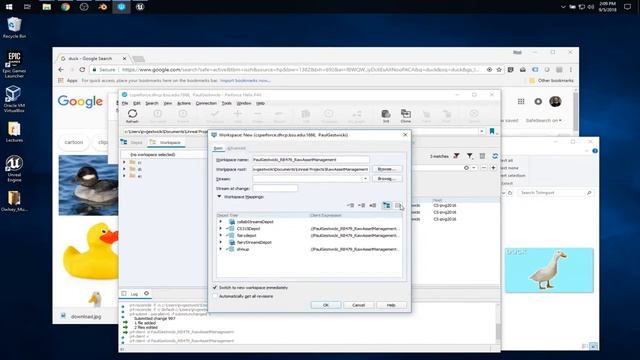Open the Epic Games Launcher desktop icon
Image resolution: width=640 pixels, height=360 pixels.
[14, 64]
